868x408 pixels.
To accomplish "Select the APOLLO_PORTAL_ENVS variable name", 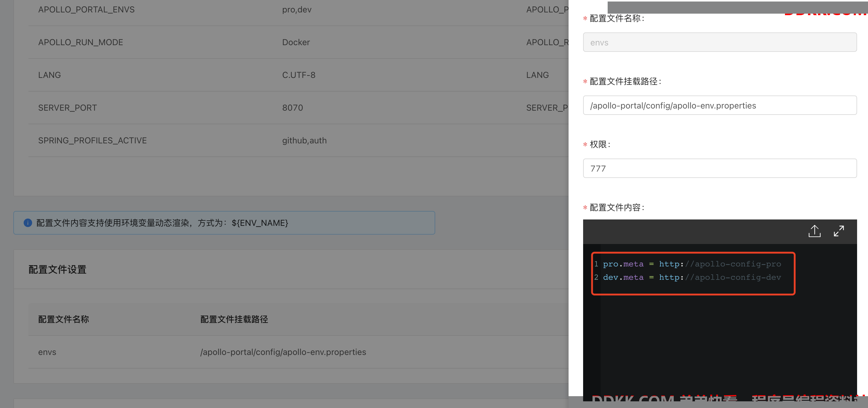I will point(86,9).
